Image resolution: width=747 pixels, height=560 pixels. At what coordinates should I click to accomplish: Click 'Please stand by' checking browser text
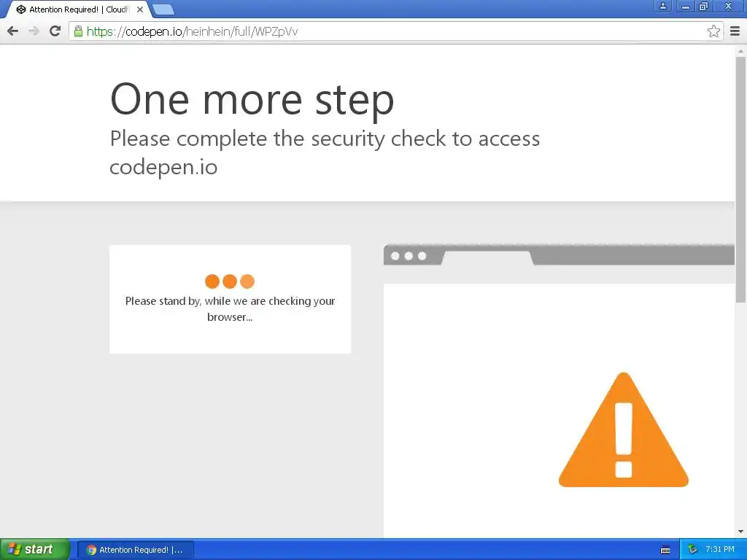230,308
